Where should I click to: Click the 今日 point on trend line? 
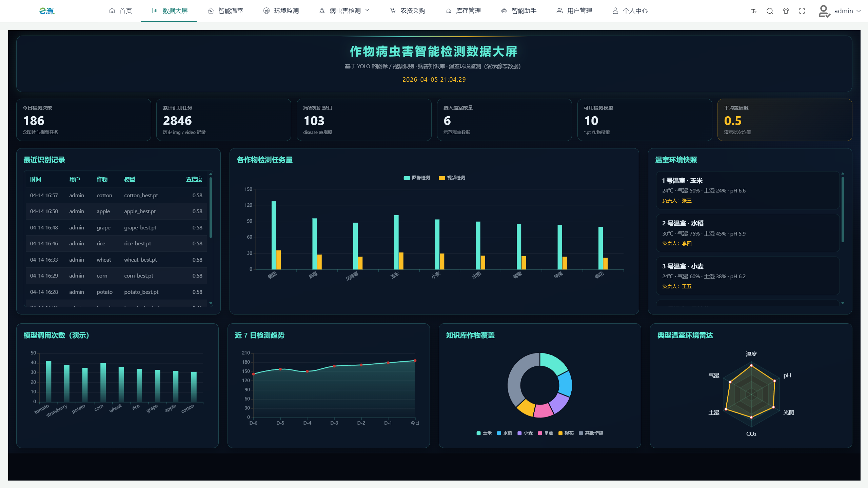(x=415, y=361)
